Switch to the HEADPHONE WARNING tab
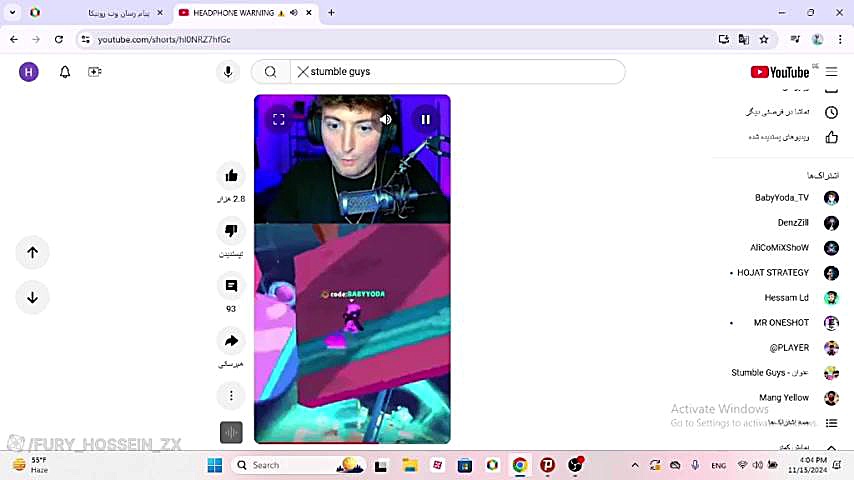 [x=234, y=13]
